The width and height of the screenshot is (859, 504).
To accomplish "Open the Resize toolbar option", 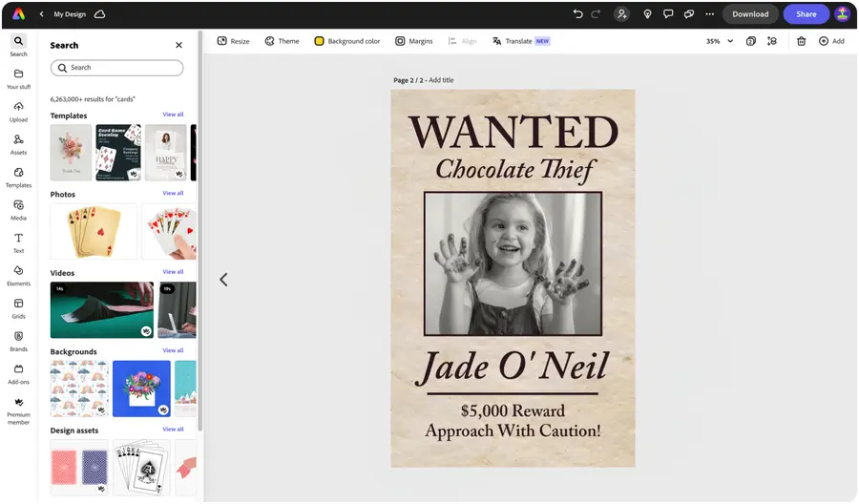I will 233,41.
